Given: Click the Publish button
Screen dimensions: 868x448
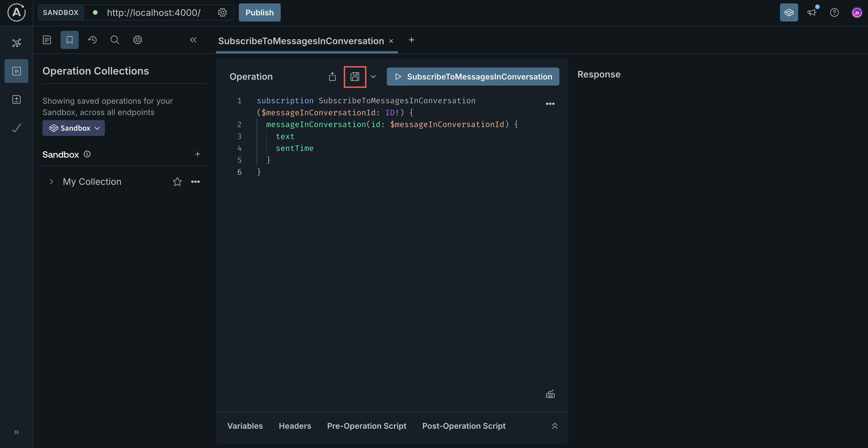Looking at the screenshot, I should [x=259, y=12].
